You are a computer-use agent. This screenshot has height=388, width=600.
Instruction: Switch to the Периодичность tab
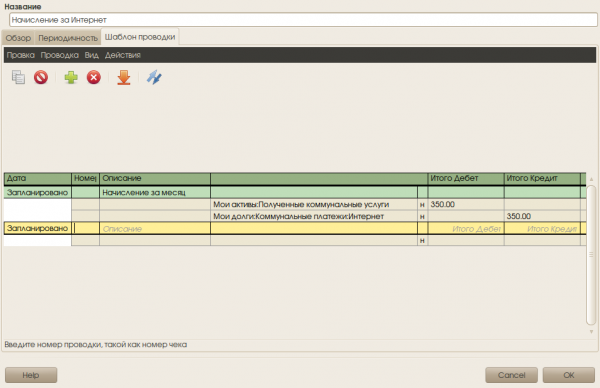[x=68, y=38]
